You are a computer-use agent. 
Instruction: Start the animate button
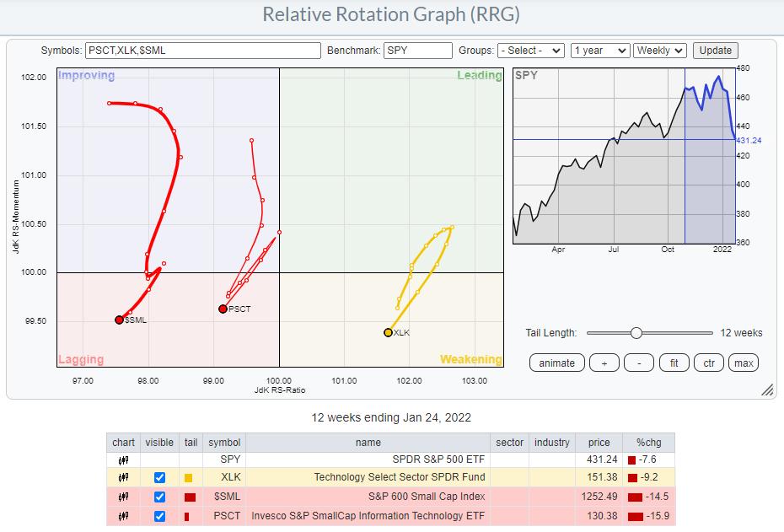pos(557,363)
